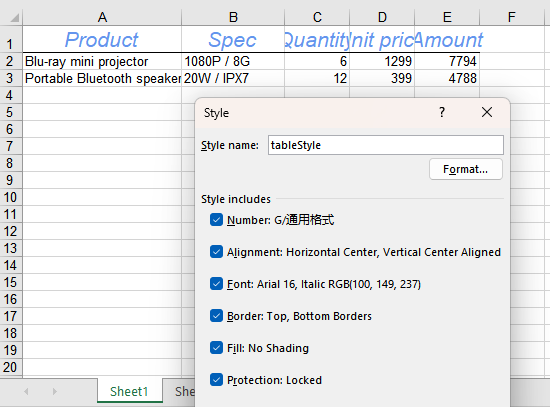
Task: Click the next sheet navigation arrow
Action: [54, 392]
